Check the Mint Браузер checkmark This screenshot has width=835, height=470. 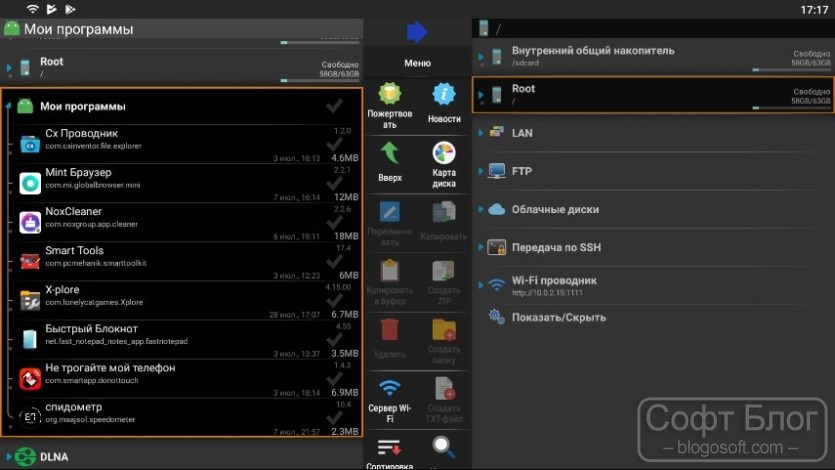pos(334,184)
